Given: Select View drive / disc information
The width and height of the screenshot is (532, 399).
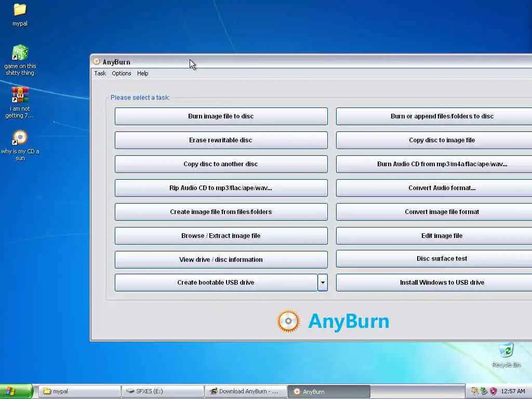Looking at the screenshot, I should (221, 260).
